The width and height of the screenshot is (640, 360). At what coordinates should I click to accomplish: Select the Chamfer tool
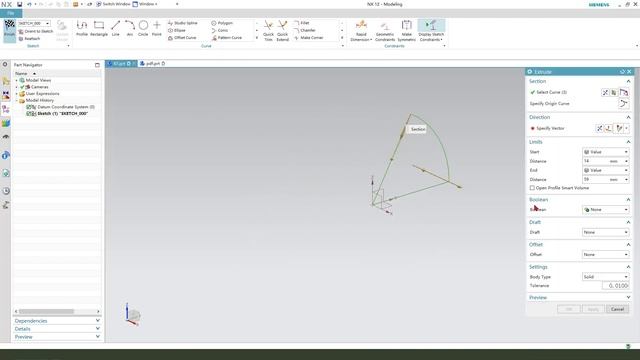[x=304, y=30]
